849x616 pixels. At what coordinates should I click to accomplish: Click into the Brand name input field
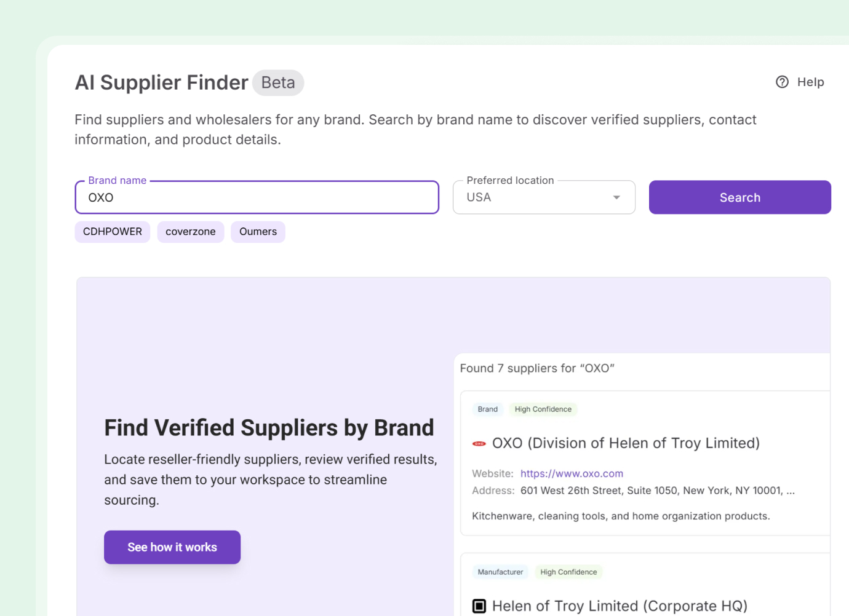click(x=257, y=197)
